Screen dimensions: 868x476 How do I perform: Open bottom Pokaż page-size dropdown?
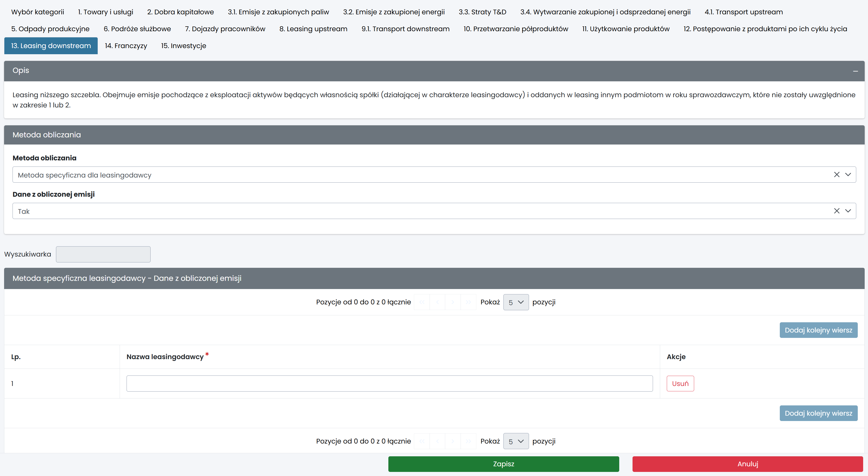point(515,441)
